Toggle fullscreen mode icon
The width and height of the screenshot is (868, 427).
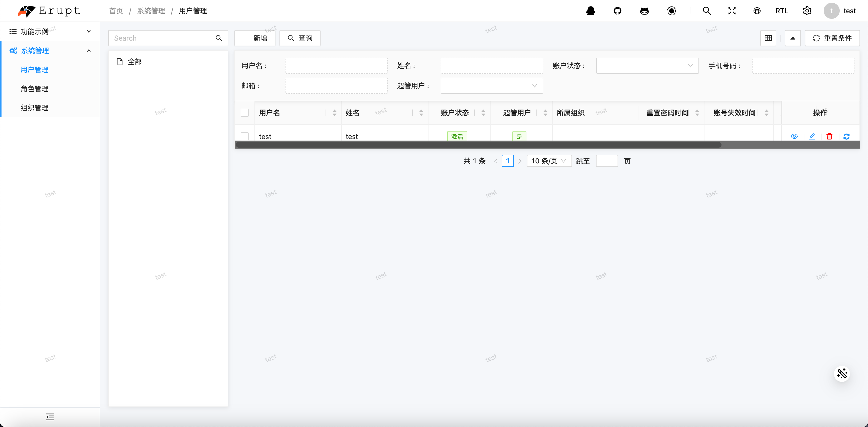point(732,11)
